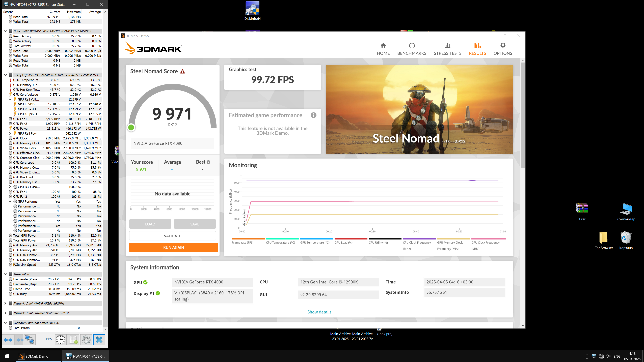Collapse the Drive: WDC WD20NMVW sensor group
This screenshot has height=362, width=644.
click(x=5, y=31)
